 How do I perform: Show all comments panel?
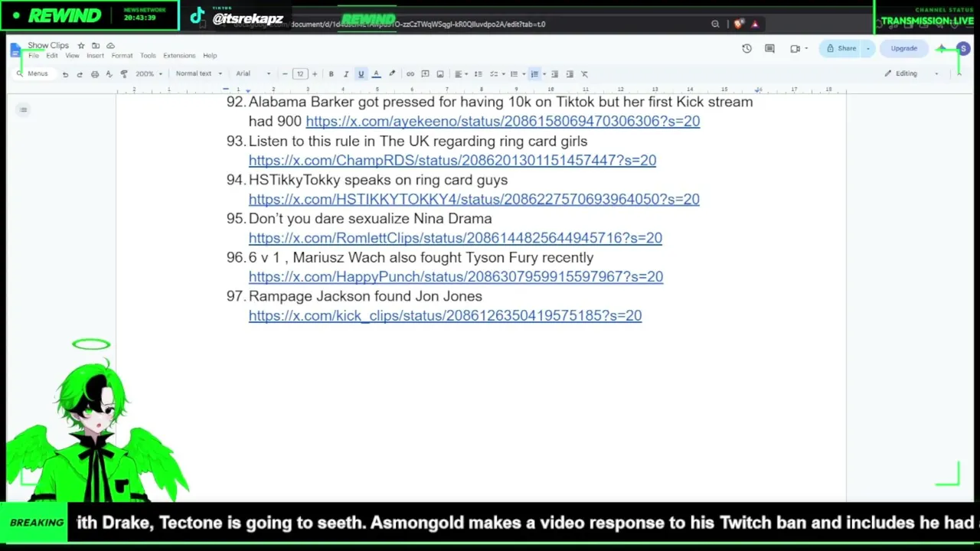(769, 48)
